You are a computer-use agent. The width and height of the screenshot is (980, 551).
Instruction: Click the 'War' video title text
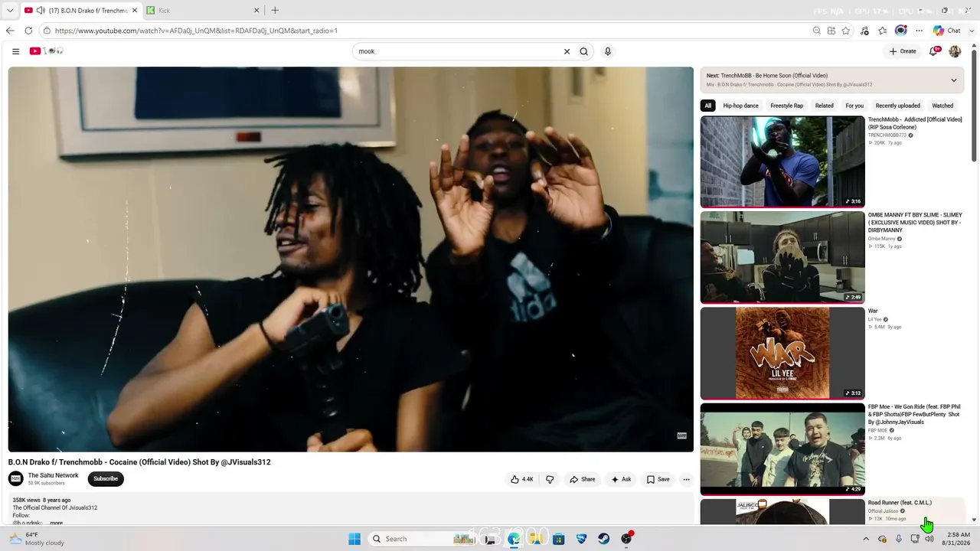[873, 311]
